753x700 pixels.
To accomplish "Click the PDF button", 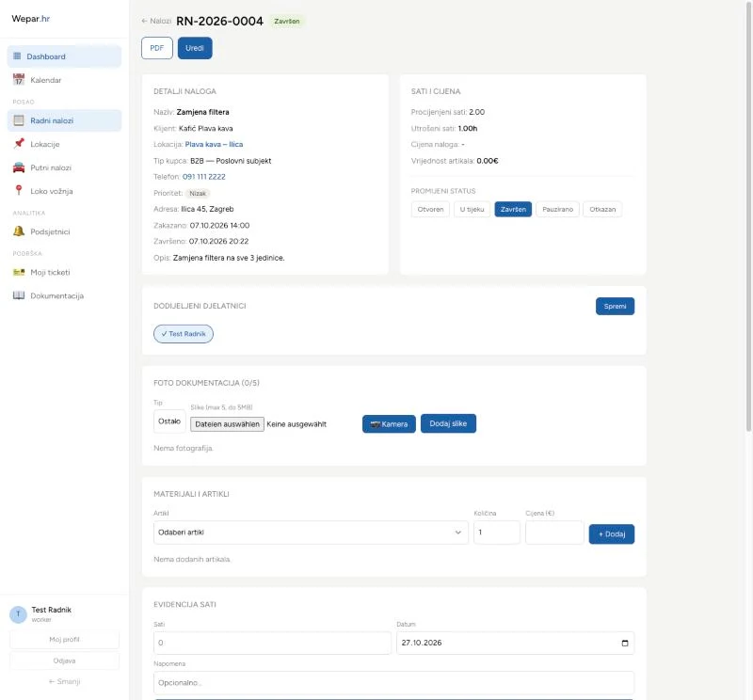I will coord(157,48).
